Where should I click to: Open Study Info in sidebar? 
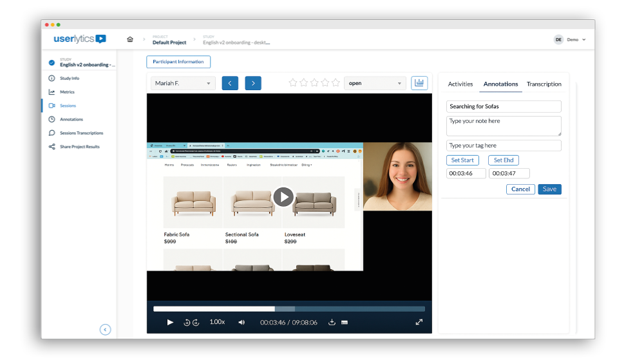[x=70, y=78]
